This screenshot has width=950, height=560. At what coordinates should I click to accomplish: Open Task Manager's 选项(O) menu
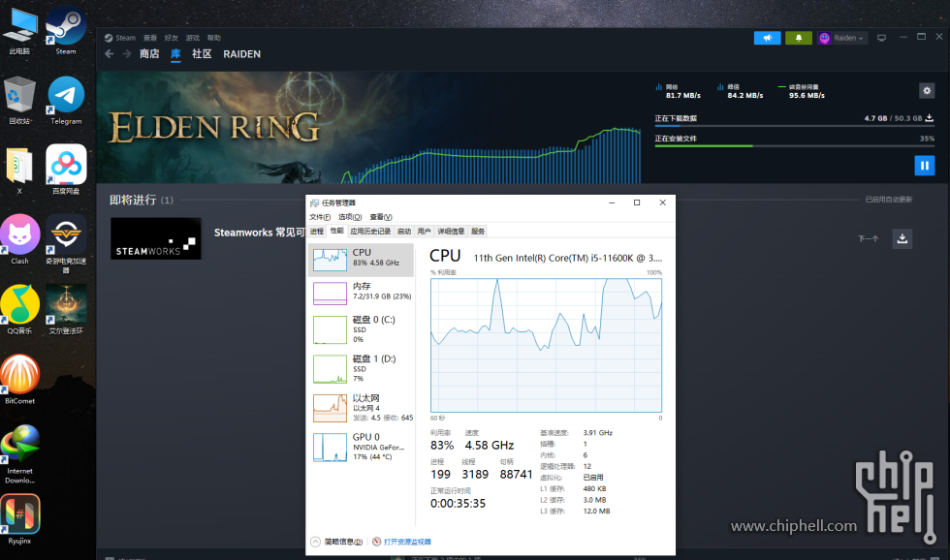(x=350, y=217)
